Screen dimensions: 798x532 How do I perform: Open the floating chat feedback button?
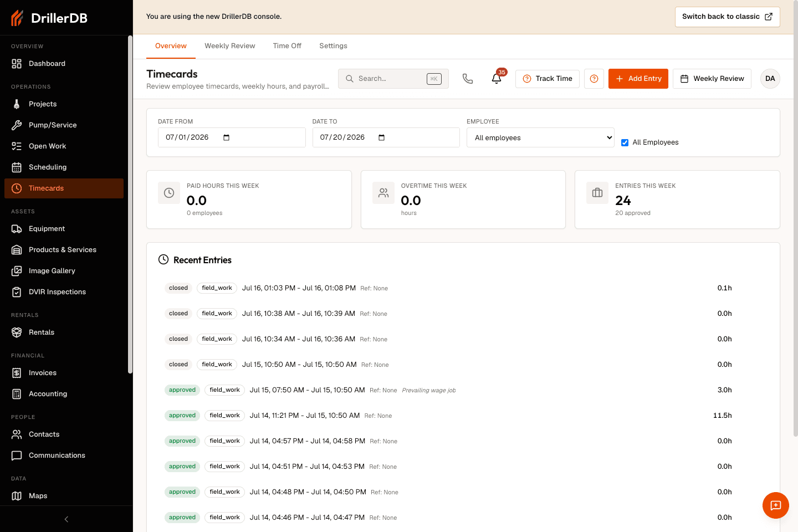tap(776, 505)
